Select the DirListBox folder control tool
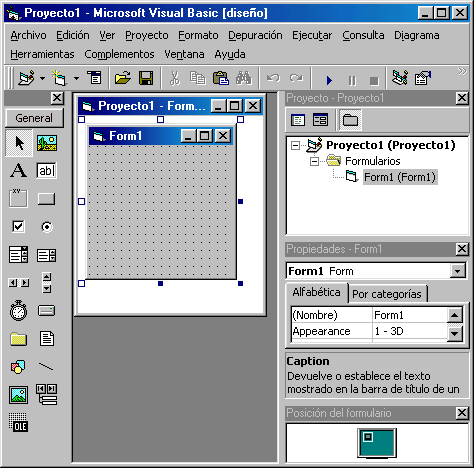This screenshot has height=468, width=474. 18,339
